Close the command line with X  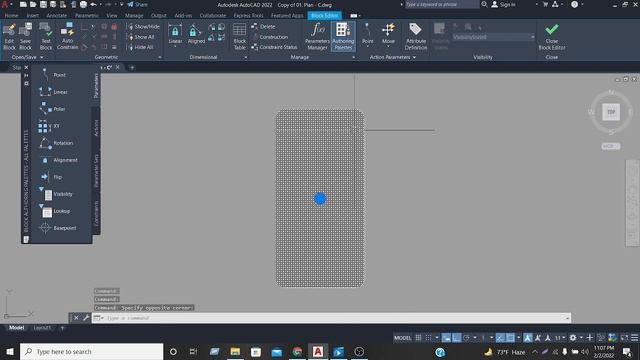point(76,318)
